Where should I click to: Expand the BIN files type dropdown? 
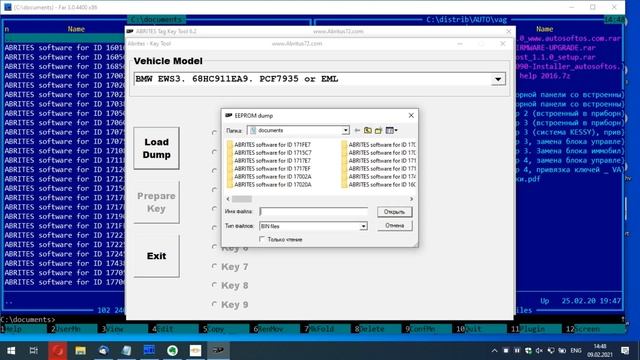[363, 226]
